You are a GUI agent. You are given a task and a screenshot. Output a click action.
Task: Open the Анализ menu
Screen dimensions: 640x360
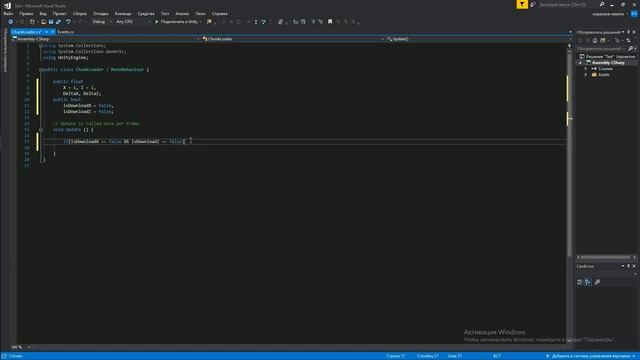tap(182, 13)
